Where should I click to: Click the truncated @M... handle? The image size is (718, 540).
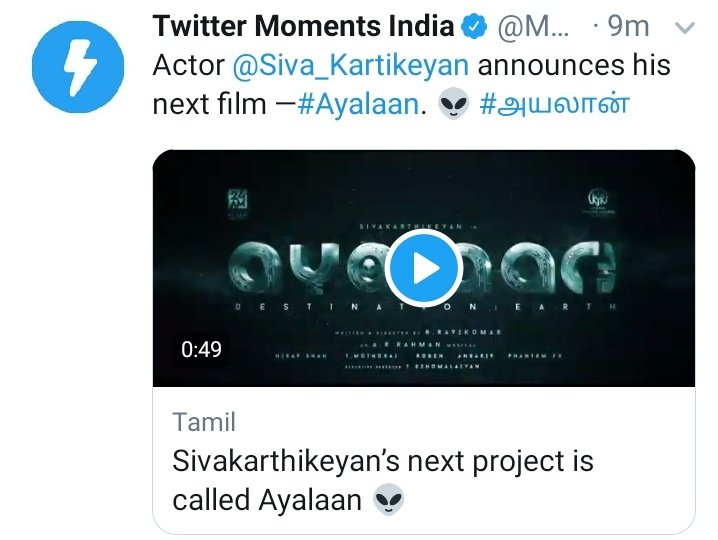(x=533, y=27)
